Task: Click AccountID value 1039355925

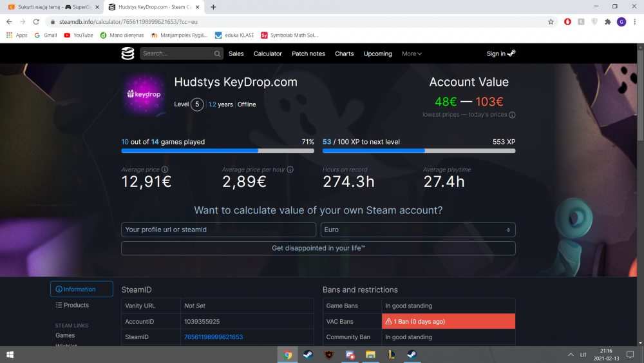Action: tap(202, 322)
